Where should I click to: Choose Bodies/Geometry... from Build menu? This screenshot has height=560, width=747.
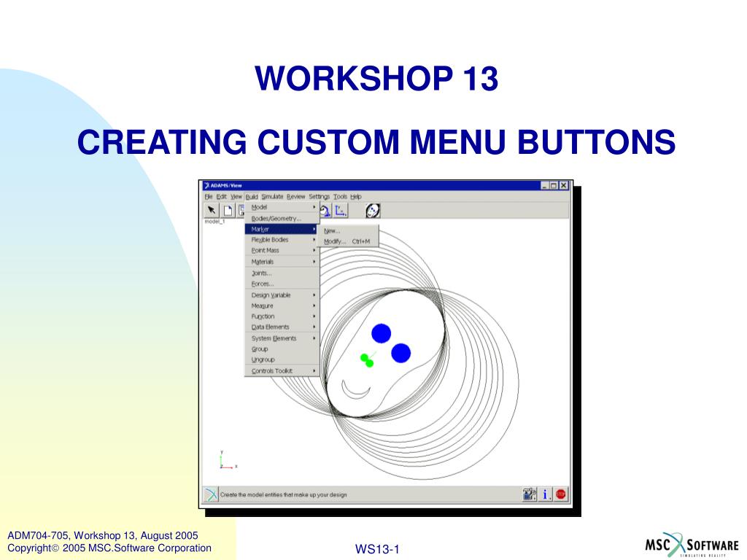[282, 219]
